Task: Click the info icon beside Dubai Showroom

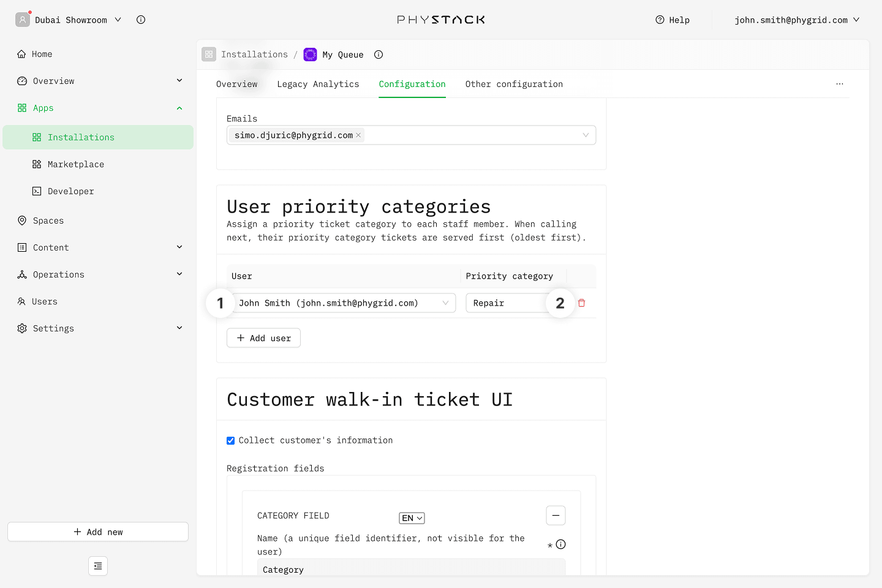Action: (141, 20)
